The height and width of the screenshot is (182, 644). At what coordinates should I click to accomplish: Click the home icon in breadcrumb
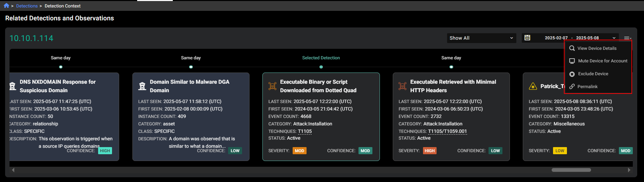click(6, 5)
